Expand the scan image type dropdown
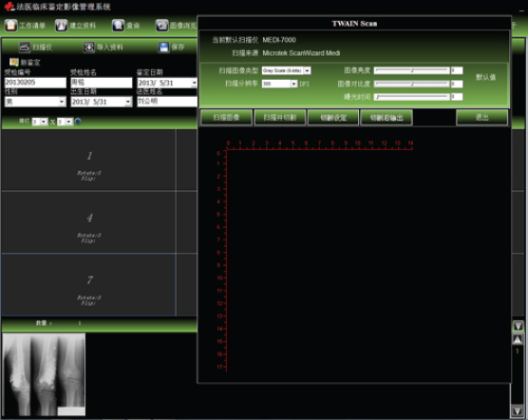528x420 pixels. [x=307, y=70]
